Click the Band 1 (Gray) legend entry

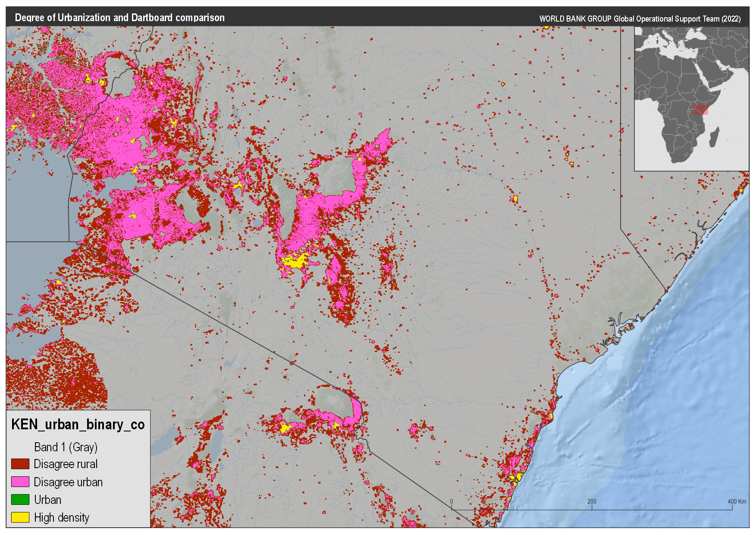pyautogui.click(x=66, y=447)
